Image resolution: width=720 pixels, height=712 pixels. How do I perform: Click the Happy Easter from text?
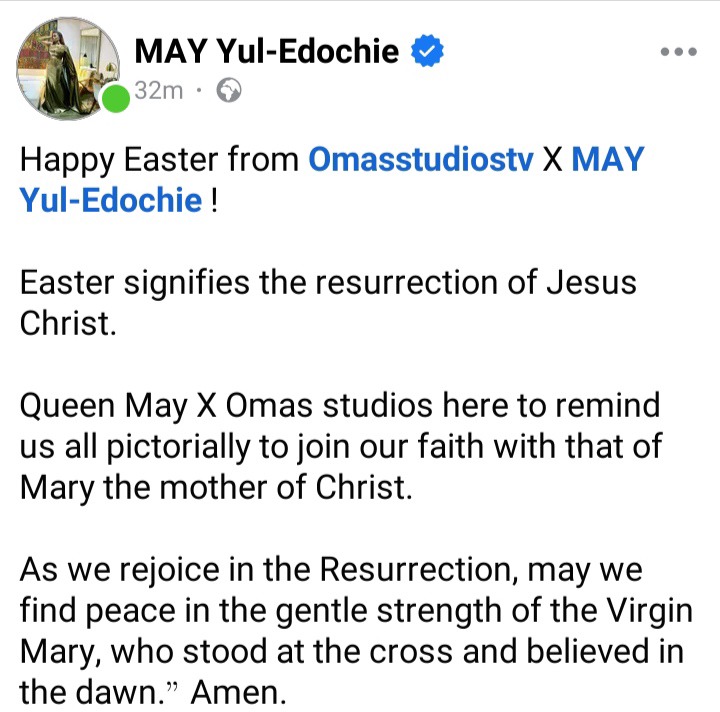click(x=159, y=160)
